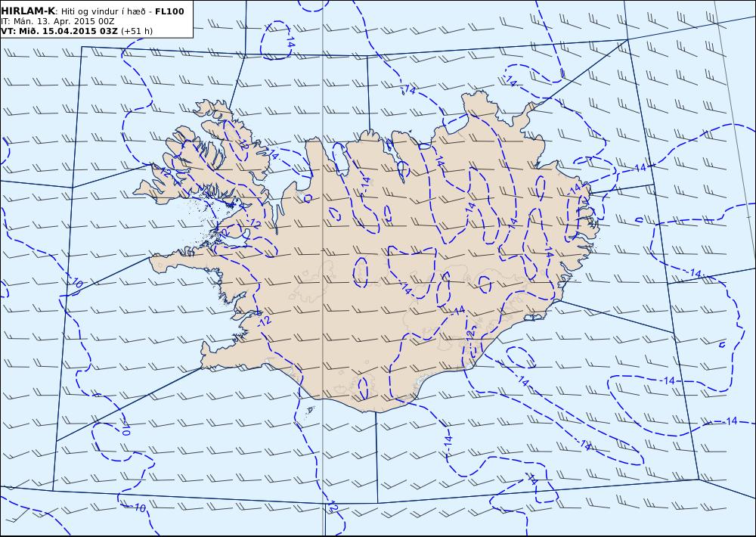Click the "HIRLAM-K" model name in header
The width and height of the screenshot is (756, 537).
(x=28, y=11)
